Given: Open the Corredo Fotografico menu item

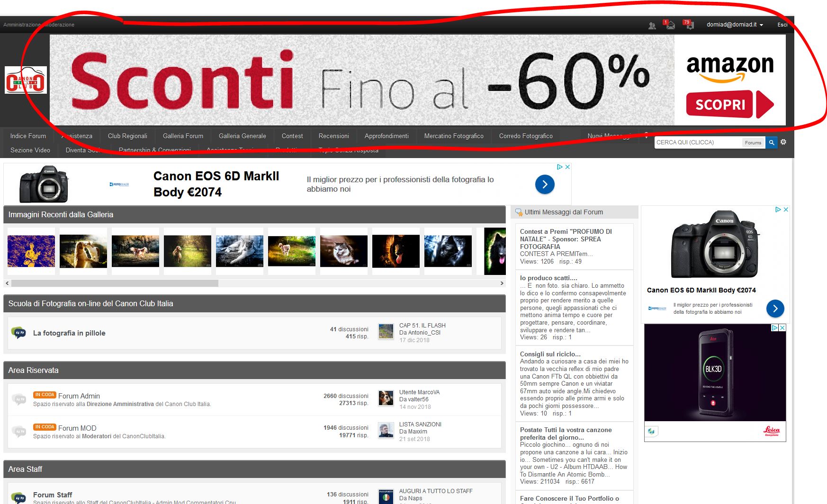Looking at the screenshot, I should tap(526, 136).
